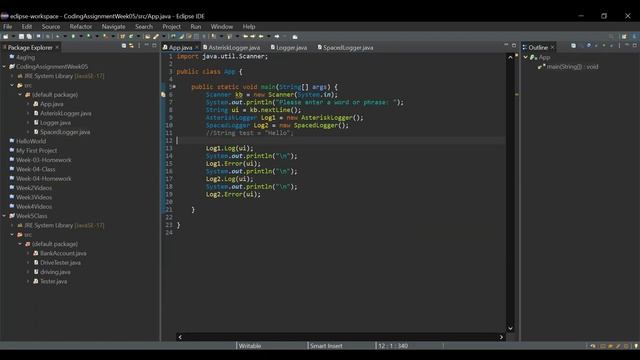Close the Outline view tab
The height and width of the screenshot is (360, 640).
[x=552, y=47]
